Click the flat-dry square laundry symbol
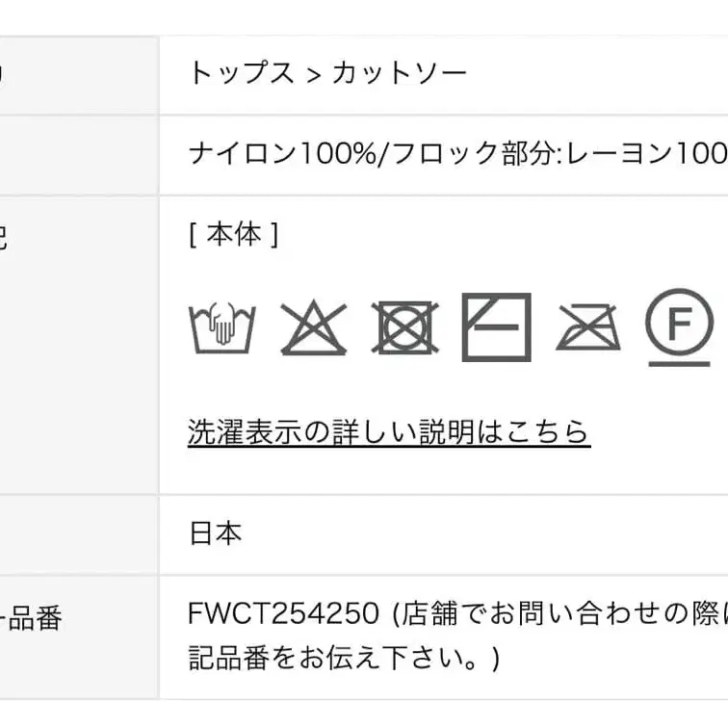Screen dimensions: 728x728 click(x=496, y=327)
